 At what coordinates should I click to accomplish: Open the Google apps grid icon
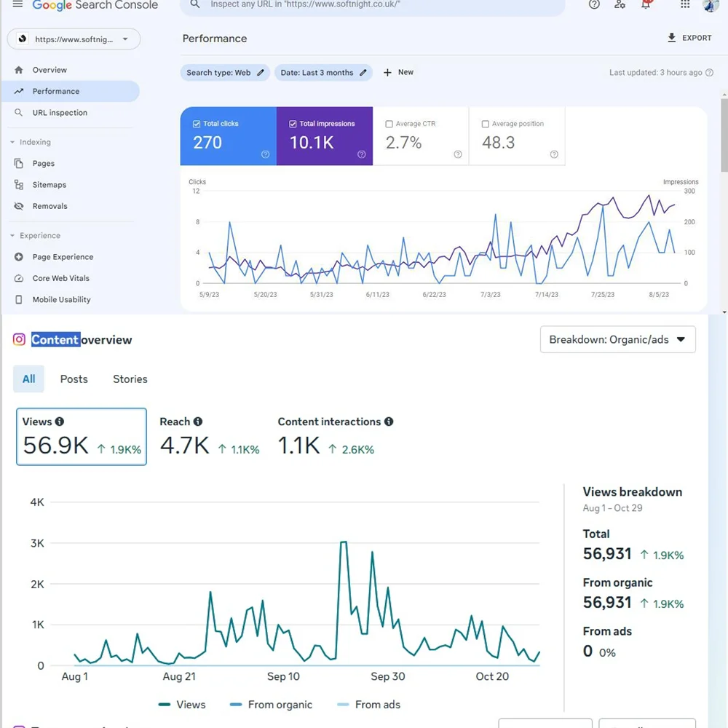tap(685, 4)
